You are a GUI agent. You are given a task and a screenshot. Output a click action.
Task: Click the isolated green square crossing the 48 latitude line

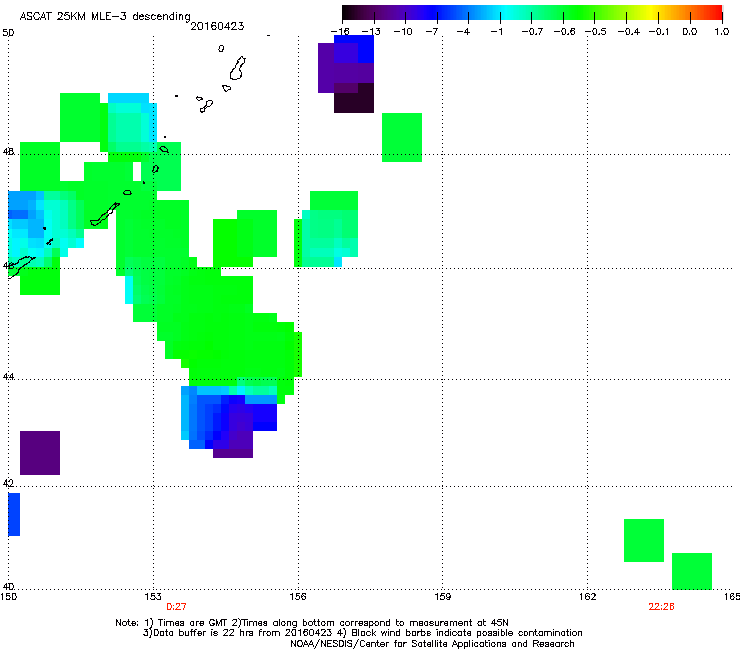(402, 137)
